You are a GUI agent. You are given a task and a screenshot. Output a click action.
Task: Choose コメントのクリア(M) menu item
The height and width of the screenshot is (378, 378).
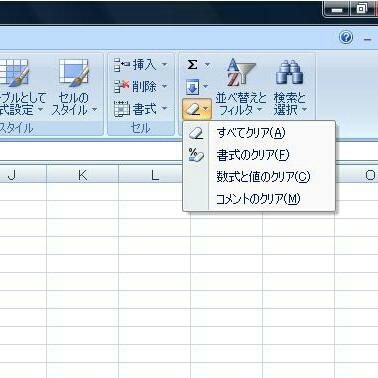(x=259, y=199)
